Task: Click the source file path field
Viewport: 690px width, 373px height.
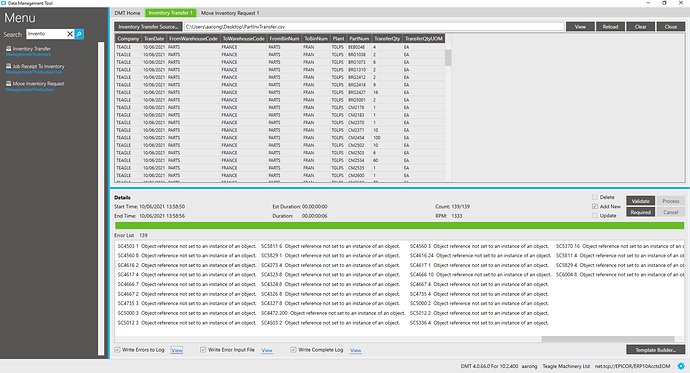Action: pos(374,27)
